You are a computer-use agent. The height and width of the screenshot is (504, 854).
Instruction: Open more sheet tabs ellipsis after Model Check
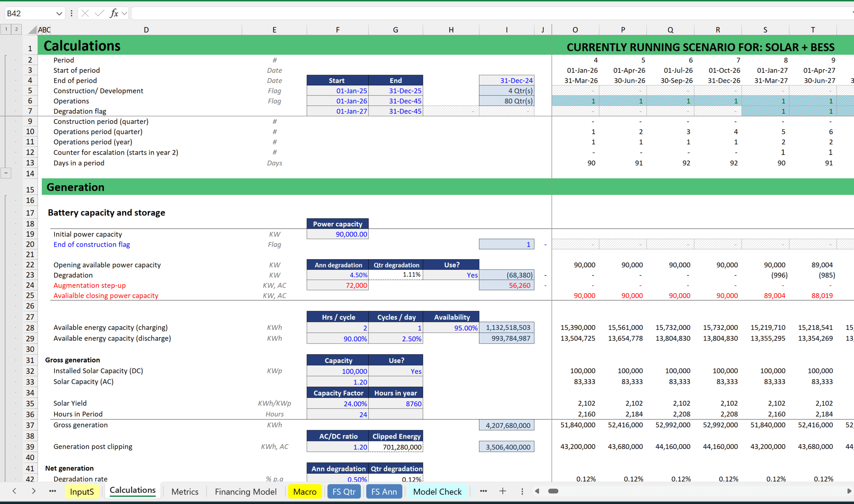483,491
